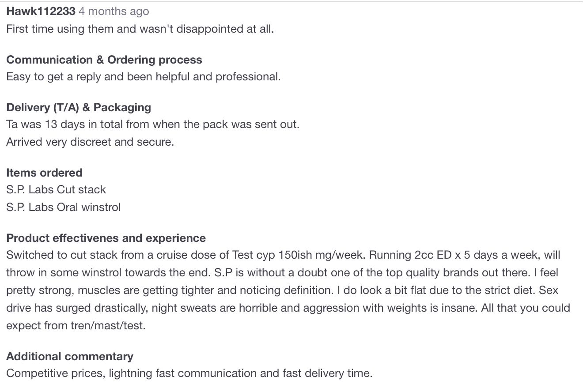Click the 'Items ordered' heading
Screen dimensions: 583x392
coord(44,173)
